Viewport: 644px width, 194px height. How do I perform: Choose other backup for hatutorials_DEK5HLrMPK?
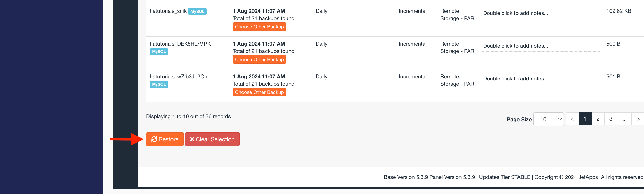pos(259,60)
